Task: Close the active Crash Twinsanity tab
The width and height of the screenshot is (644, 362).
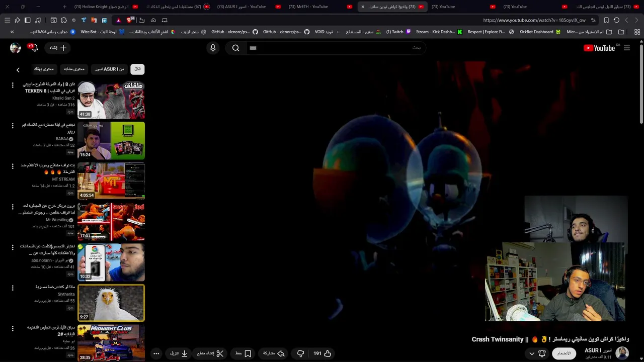Action: click(363, 7)
